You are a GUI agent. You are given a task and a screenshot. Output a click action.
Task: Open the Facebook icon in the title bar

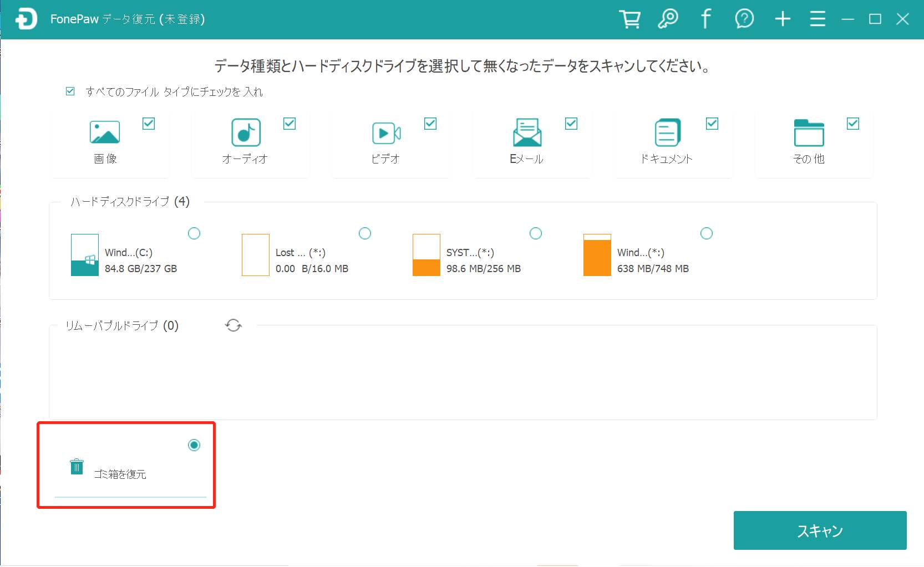[x=705, y=18]
